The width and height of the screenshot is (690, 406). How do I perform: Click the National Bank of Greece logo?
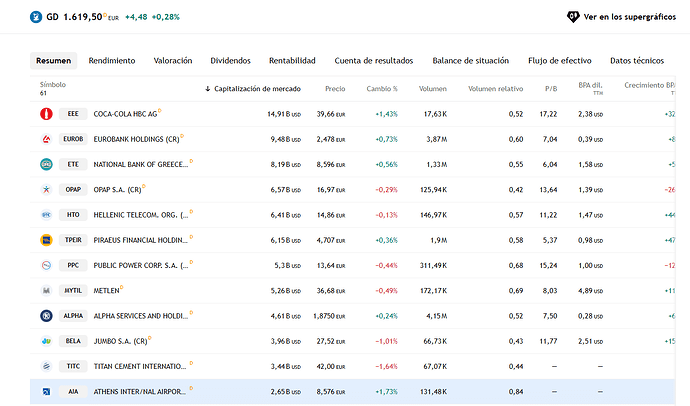[46, 165]
